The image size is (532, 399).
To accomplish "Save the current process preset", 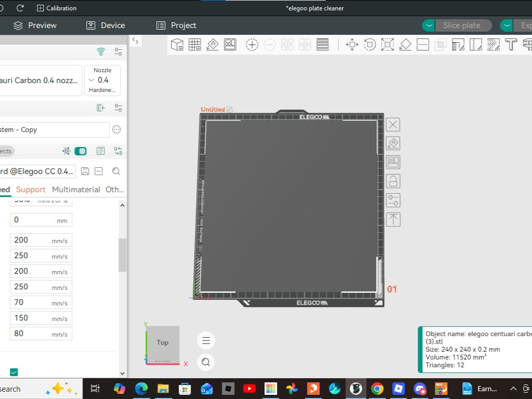I will pyautogui.click(x=85, y=171).
